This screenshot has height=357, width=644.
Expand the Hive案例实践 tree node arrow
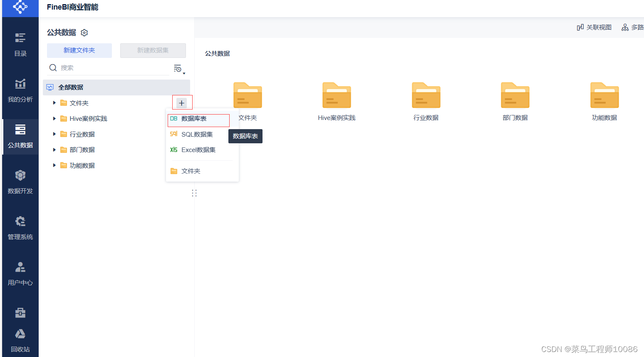tap(54, 118)
